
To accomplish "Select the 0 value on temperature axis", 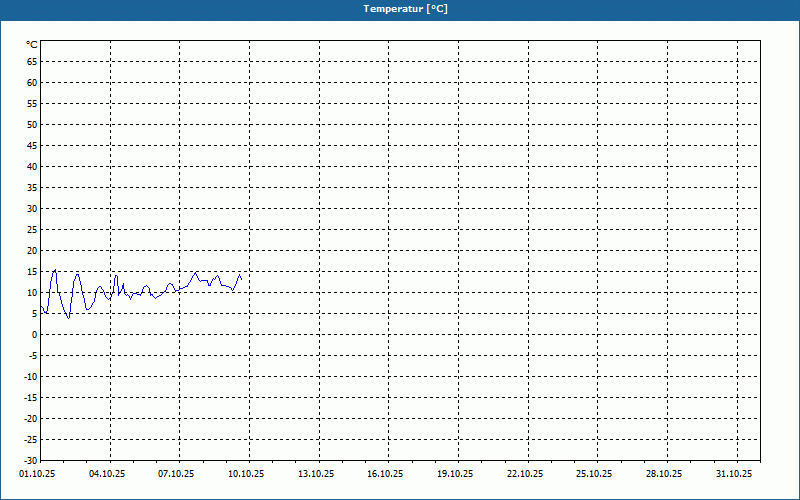I will [35, 335].
